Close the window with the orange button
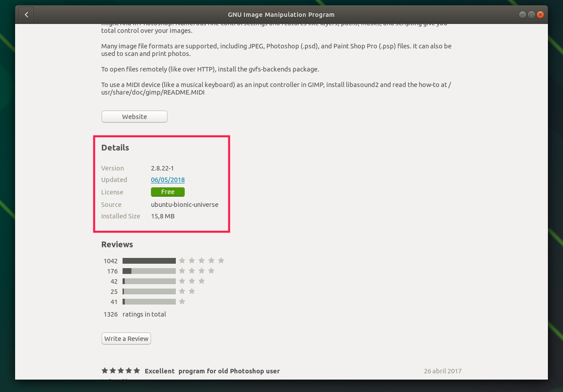 (x=540, y=15)
